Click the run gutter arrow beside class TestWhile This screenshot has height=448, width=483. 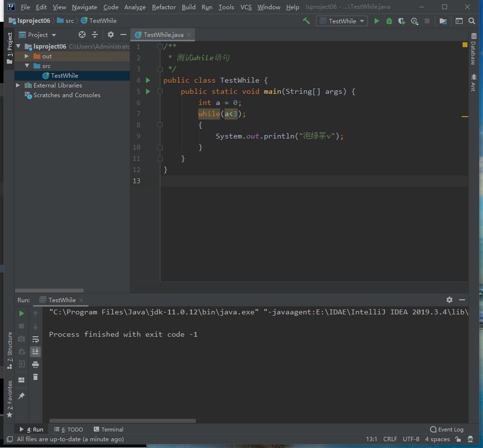(148, 80)
